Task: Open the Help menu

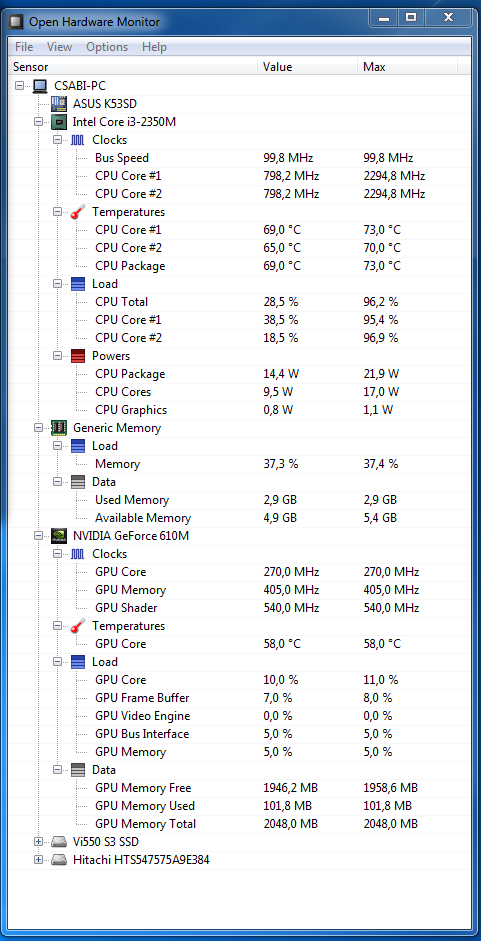Action: pyautogui.click(x=154, y=47)
